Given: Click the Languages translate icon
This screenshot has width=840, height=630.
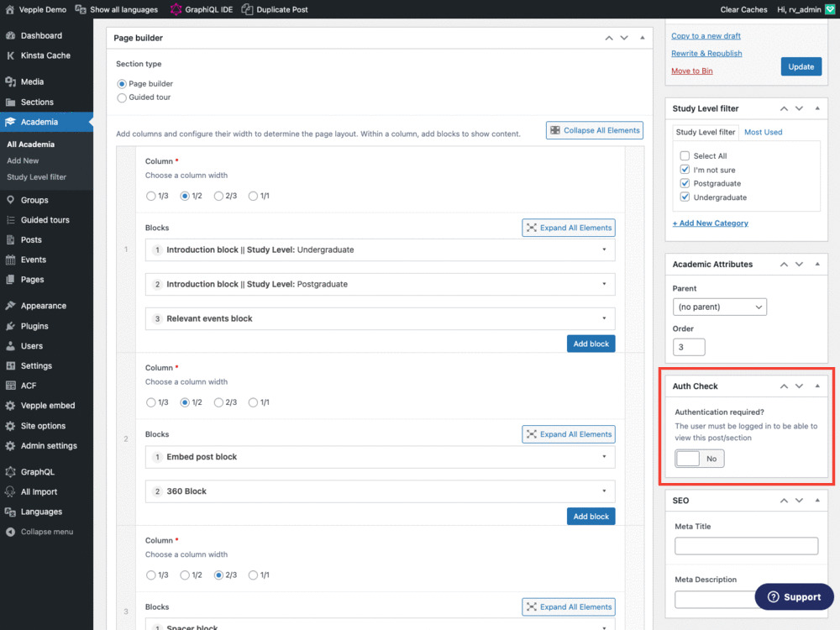Looking at the screenshot, I should click(10, 512).
